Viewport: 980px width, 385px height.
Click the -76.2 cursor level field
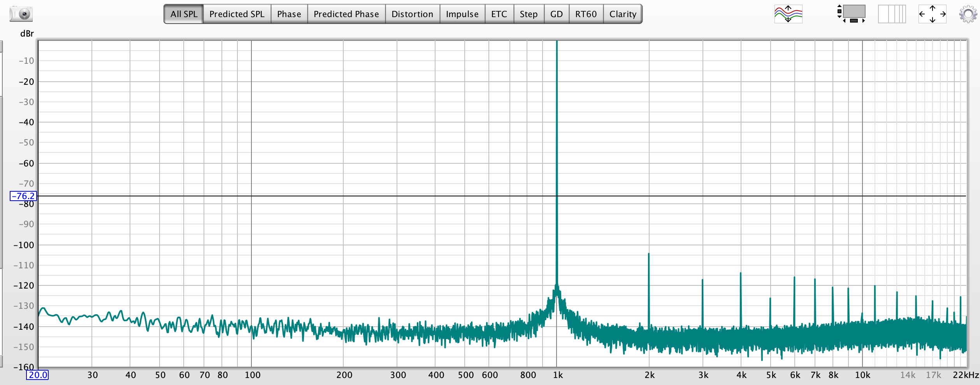point(23,196)
